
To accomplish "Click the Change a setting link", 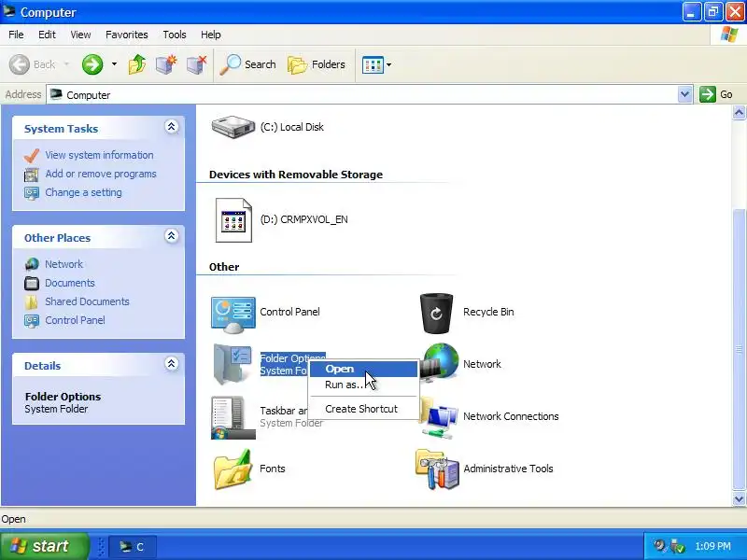I will click(83, 192).
